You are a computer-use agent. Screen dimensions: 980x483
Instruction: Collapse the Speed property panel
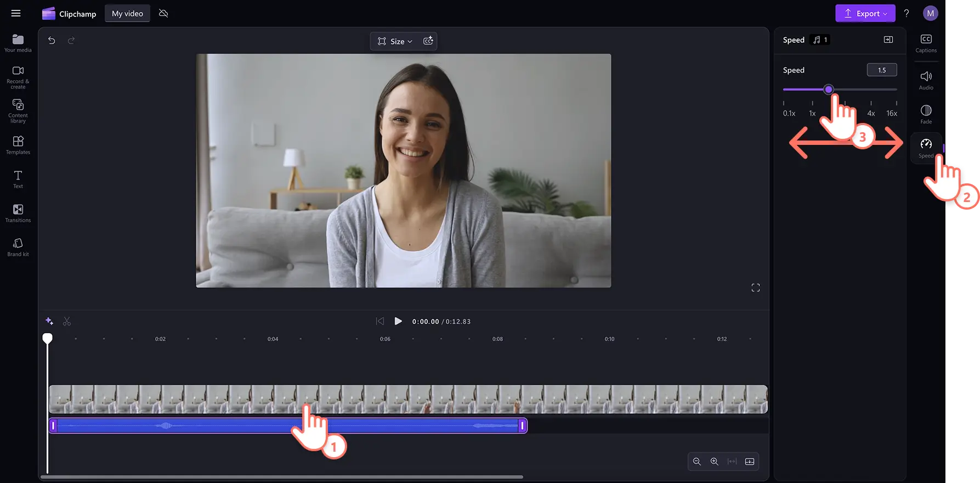pos(888,40)
